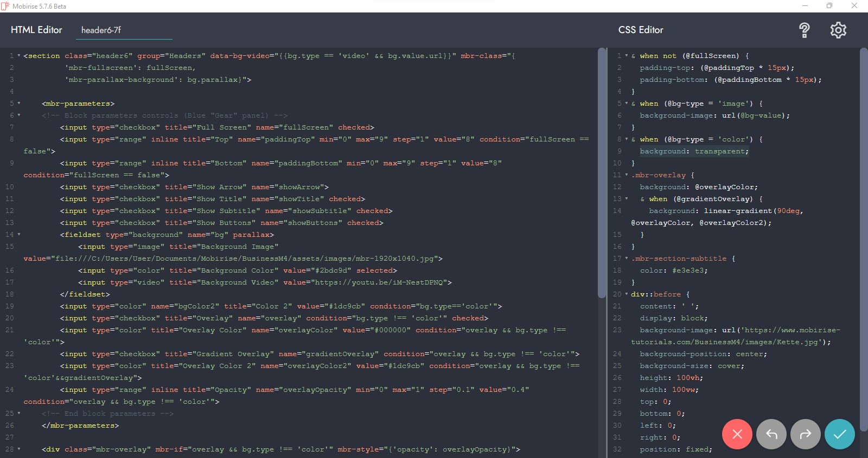This screenshot has width=868, height=458.
Task: Click the CSS Editor heading
Action: click(x=641, y=30)
